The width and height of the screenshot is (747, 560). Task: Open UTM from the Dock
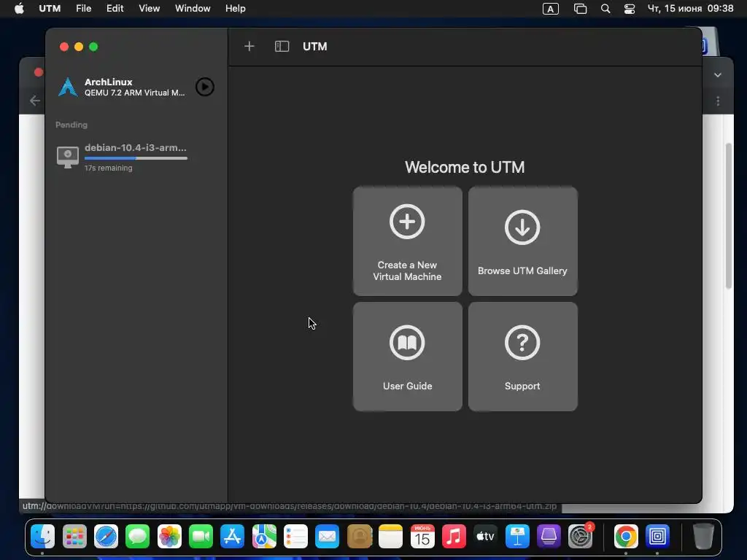coord(657,537)
